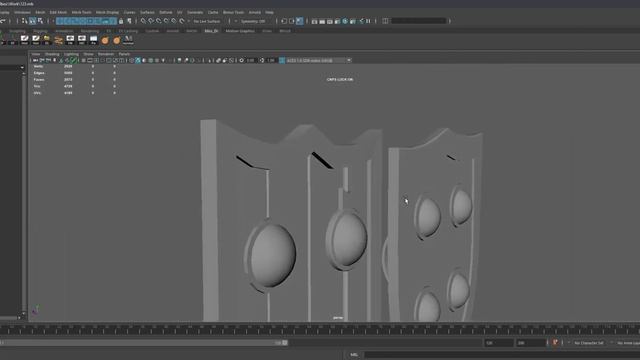Enable snap to points magnet icon
The image size is (640, 360).
click(x=158, y=21)
